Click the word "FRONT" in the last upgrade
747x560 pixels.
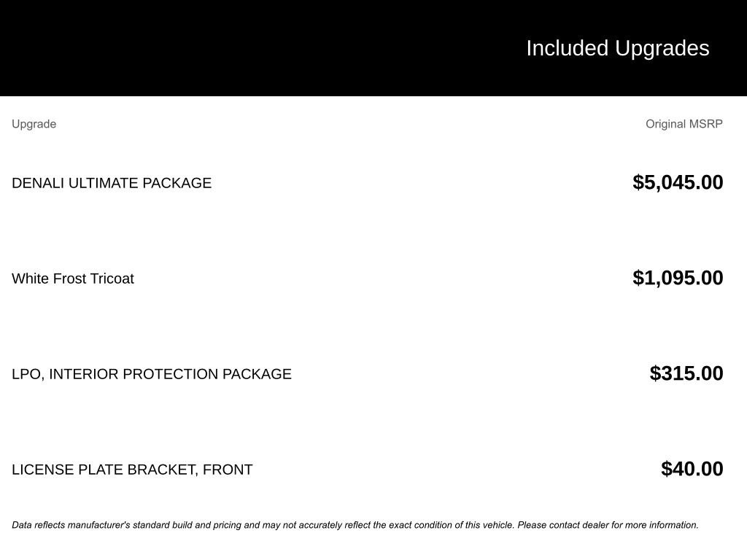(x=228, y=470)
